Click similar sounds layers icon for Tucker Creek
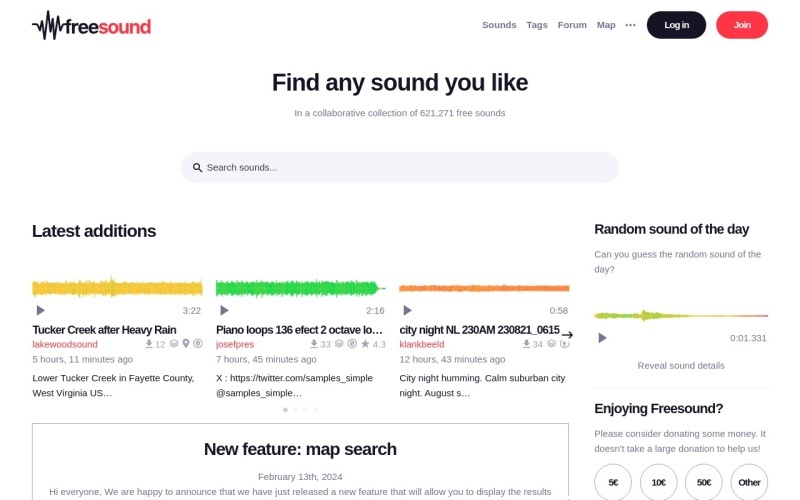This screenshot has width=800, height=500. (174, 344)
